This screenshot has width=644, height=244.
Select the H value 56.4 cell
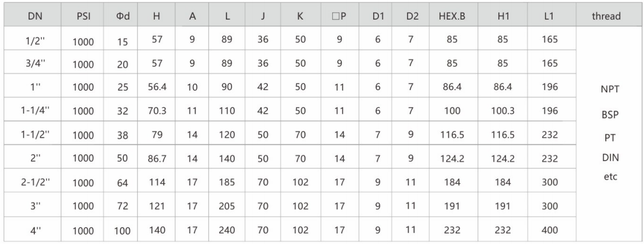pyautogui.click(x=156, y=87)
